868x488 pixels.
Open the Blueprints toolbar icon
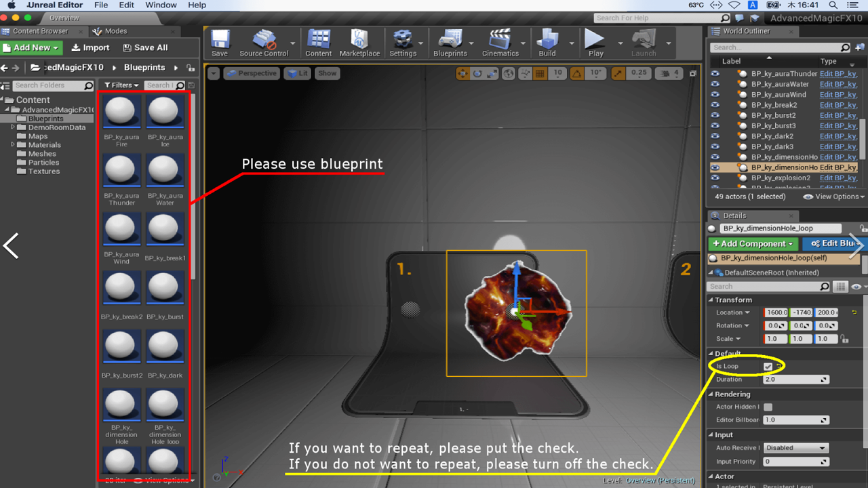450,43
